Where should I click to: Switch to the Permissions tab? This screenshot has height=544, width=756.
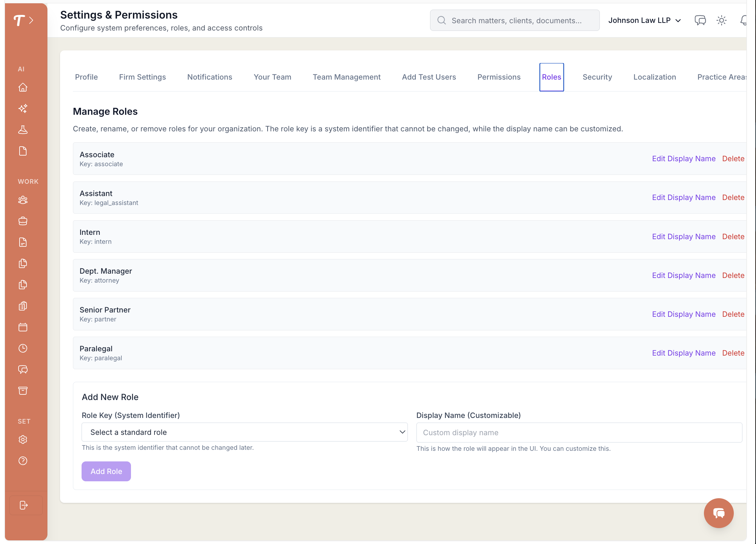tap(499, 77)
